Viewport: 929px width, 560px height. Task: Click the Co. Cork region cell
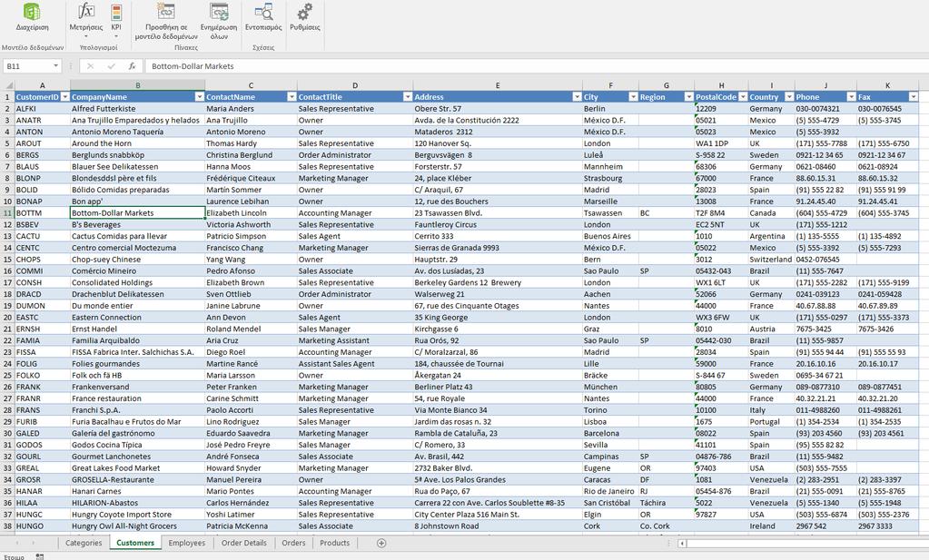tap(666, 526)
